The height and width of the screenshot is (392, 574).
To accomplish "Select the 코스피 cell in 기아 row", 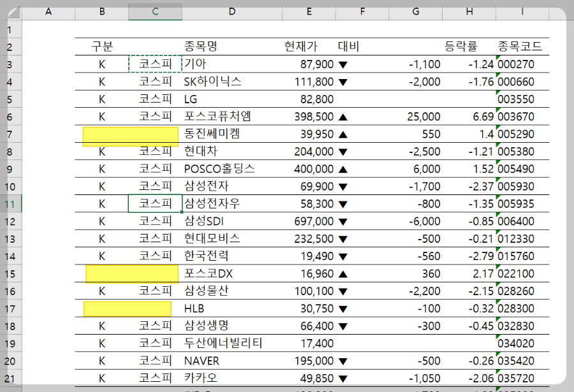I will pos(155,64).
